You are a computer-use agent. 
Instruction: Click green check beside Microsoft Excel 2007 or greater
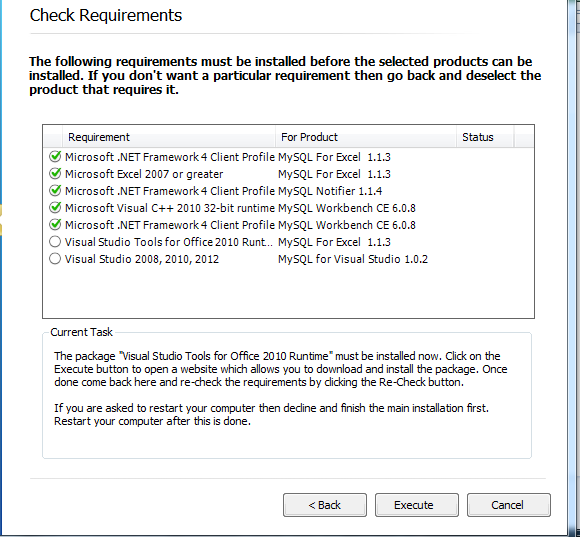(55, 173)
